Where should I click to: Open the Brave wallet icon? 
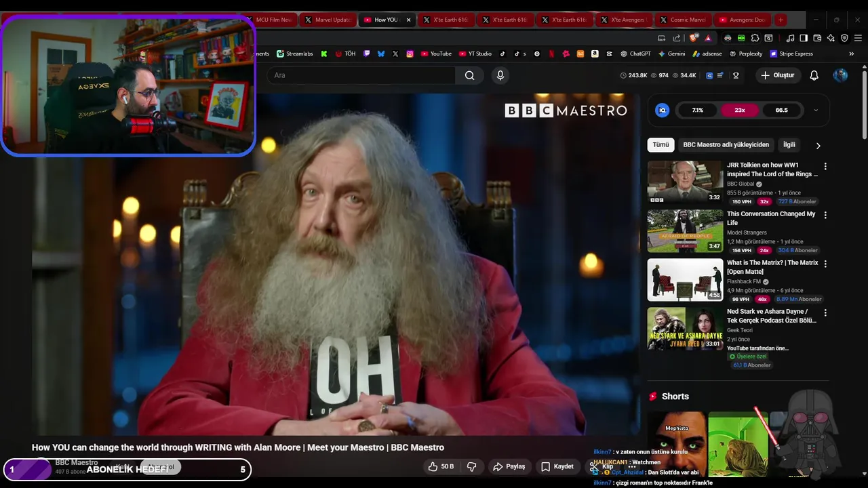pos(817,38)
